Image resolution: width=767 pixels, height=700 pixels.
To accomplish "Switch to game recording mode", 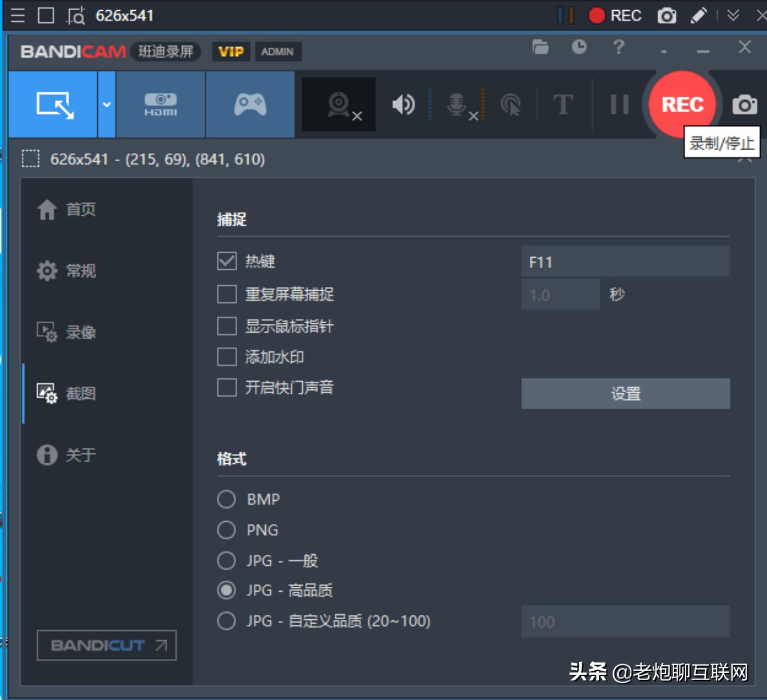I will click(250, 105).
